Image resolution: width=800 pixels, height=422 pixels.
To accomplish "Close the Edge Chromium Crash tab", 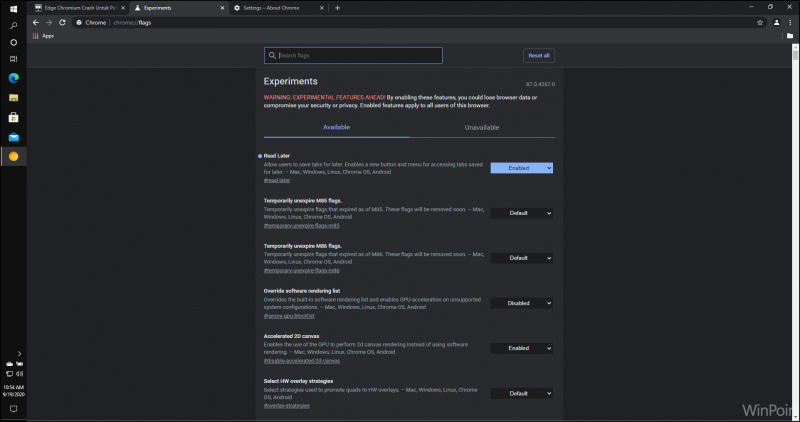I will click(123, 8).
